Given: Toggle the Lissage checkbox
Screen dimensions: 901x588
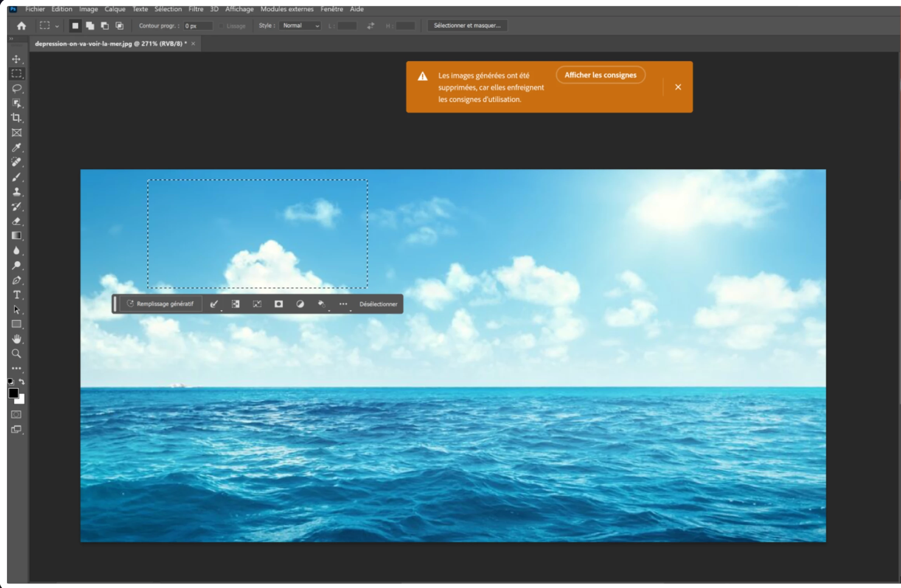Looking at the screenshot, I should (x=222, y=26).
